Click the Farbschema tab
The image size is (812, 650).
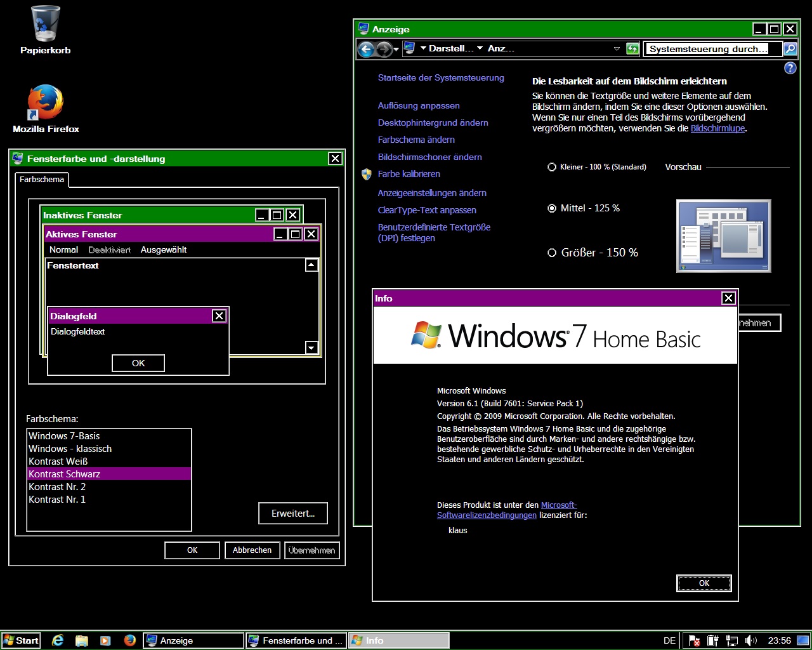coord(42,180)
